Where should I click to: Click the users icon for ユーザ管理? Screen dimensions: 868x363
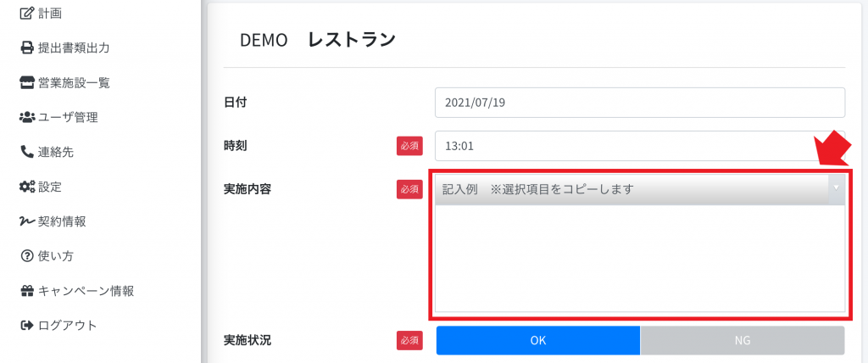[x=26, y=118]
